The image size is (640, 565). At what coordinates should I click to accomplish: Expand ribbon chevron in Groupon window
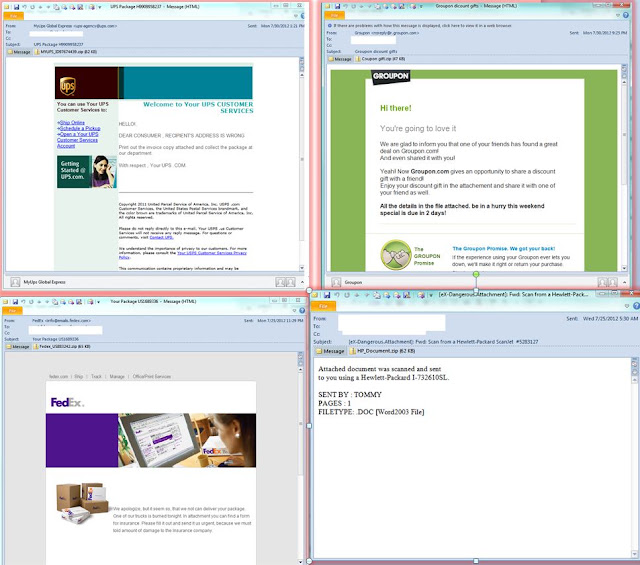[x=618, y=15]
